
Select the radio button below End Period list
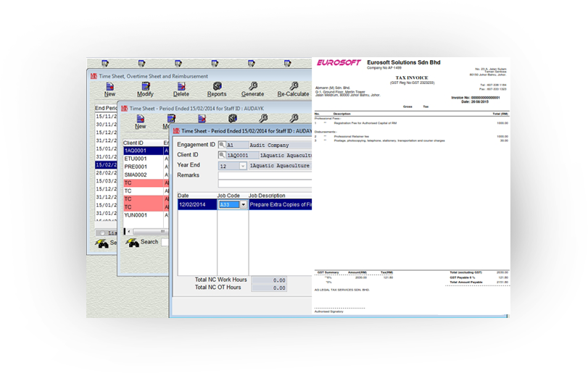pos(102,232)
